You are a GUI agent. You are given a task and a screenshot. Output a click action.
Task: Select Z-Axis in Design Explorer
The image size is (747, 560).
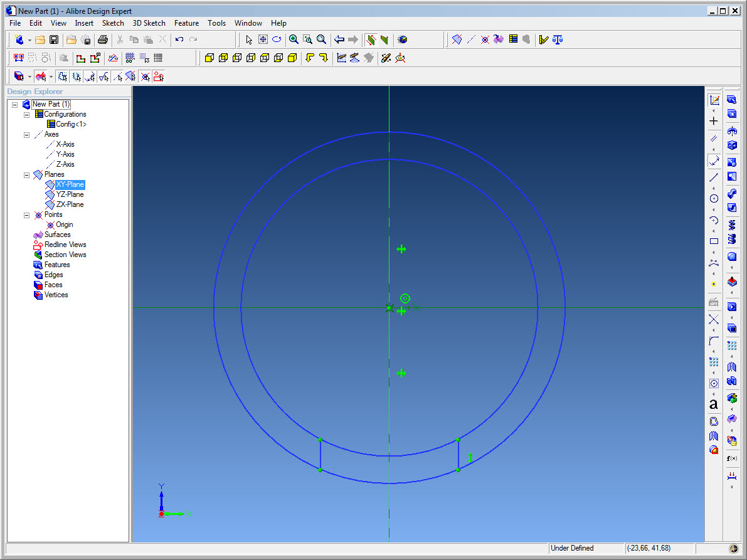65,164
